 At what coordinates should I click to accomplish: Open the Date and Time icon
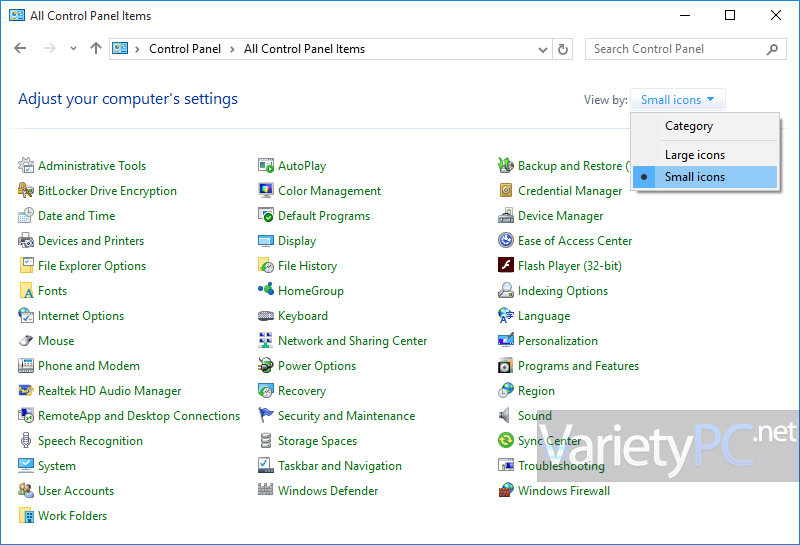(x=26, y=215)
